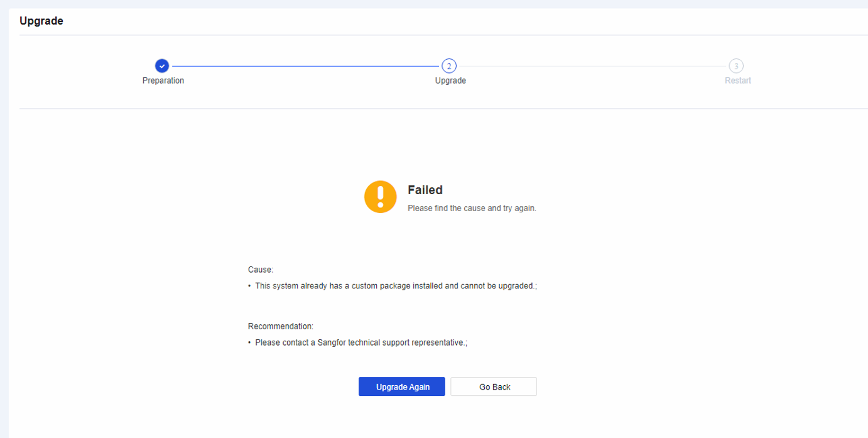Click the bullet point before the cause message
The image size is (868, 438).
[x=249, y=286]
